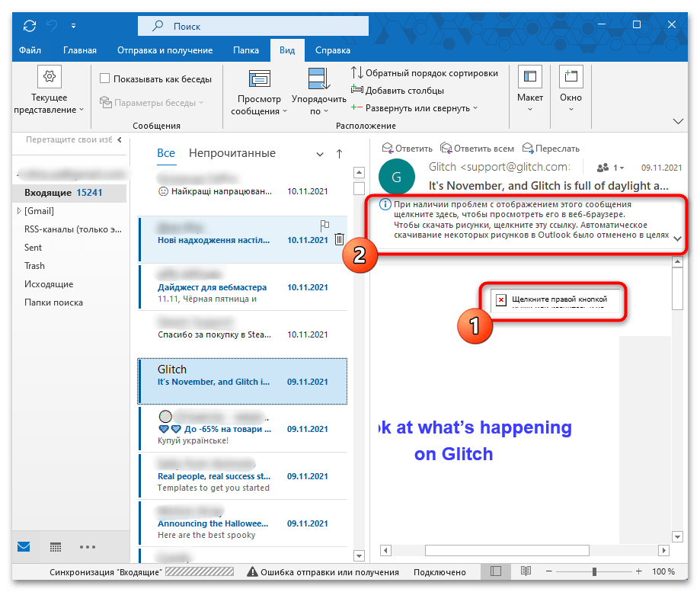Delete the highlighted message using trash icon
Screen dimensions: 700x592
click(339, 239)
